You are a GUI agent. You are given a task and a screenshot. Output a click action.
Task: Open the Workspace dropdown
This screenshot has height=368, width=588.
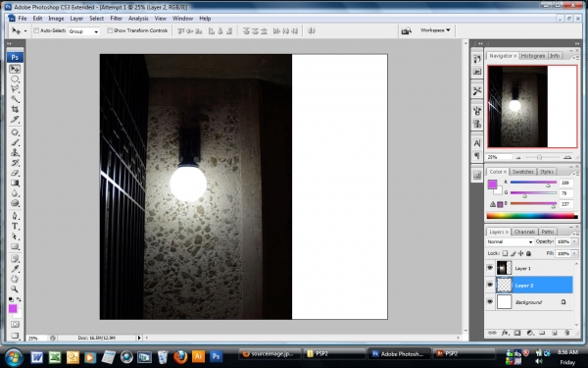[435, 30]
